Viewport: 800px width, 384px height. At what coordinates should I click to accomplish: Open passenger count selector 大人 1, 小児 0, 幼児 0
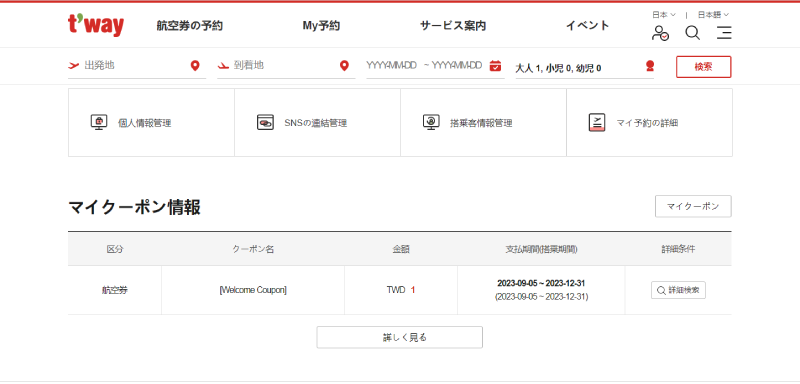(x=584, y=67)
